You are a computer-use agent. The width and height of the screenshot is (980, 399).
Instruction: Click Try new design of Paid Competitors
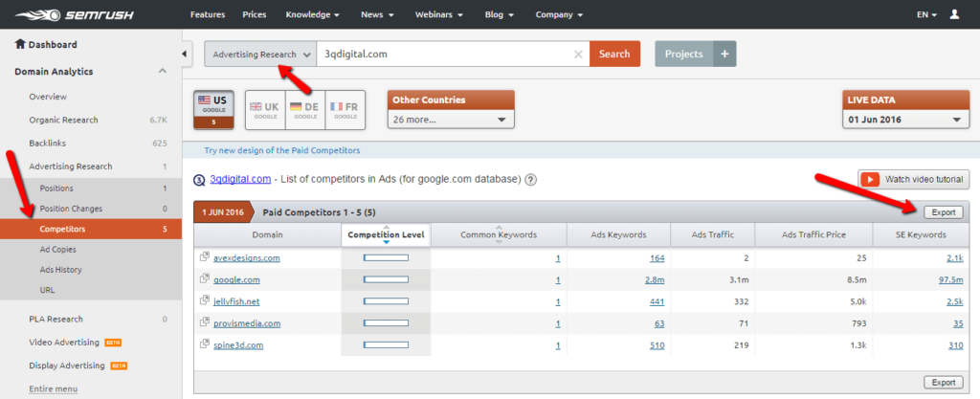coord(282,150)
